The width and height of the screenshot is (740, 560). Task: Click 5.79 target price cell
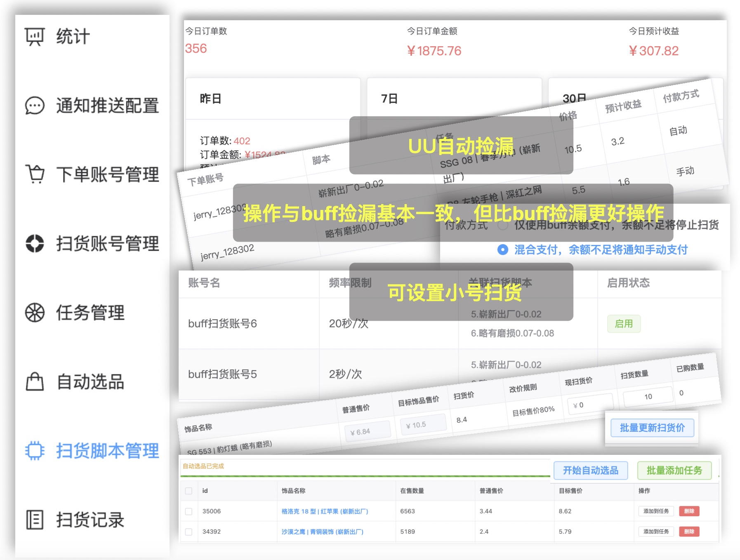(x=565, y=532)
